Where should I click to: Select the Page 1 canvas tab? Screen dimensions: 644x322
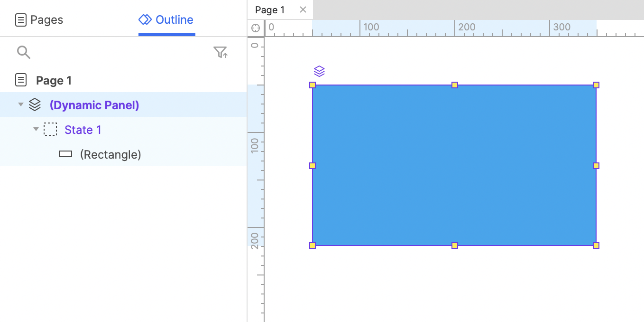click(270, 10)
